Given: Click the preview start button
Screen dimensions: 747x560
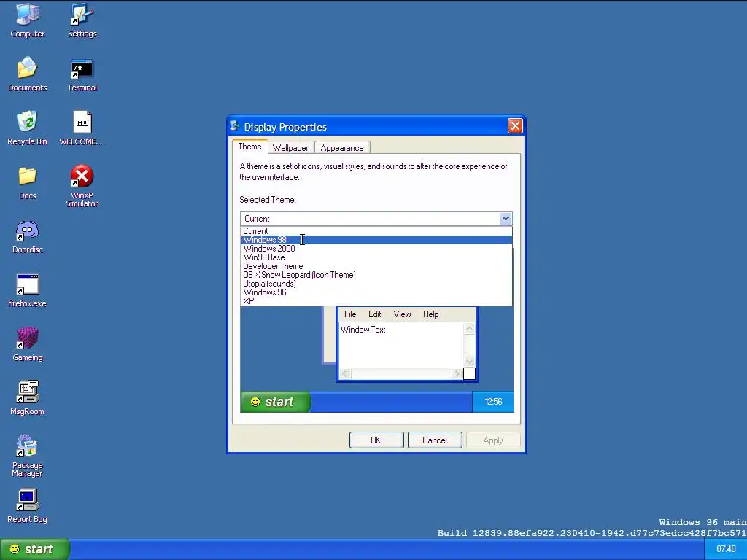Looking at the screenshot, I should [x=275, y=402].
